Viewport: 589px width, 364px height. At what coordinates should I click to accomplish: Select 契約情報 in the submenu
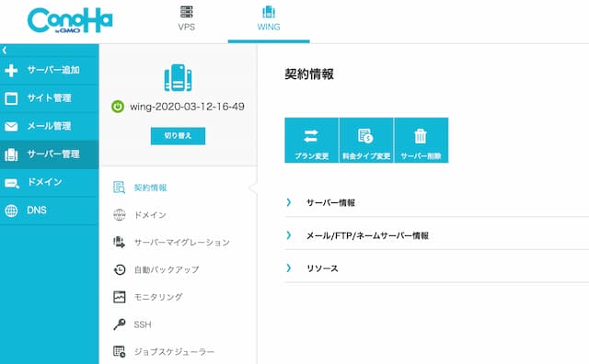coord(150,188)
